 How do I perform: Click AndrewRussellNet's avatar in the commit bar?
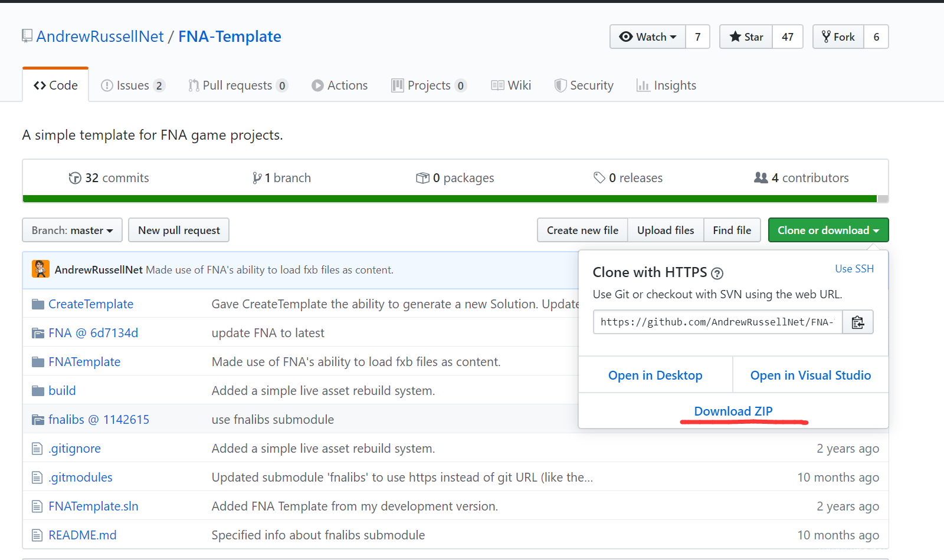tap(41, 269)
